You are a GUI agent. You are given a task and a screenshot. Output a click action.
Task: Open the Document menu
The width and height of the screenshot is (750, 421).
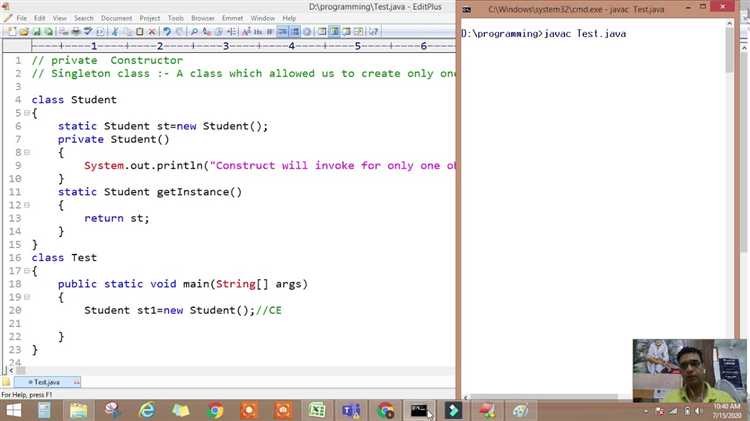point(116,18)
